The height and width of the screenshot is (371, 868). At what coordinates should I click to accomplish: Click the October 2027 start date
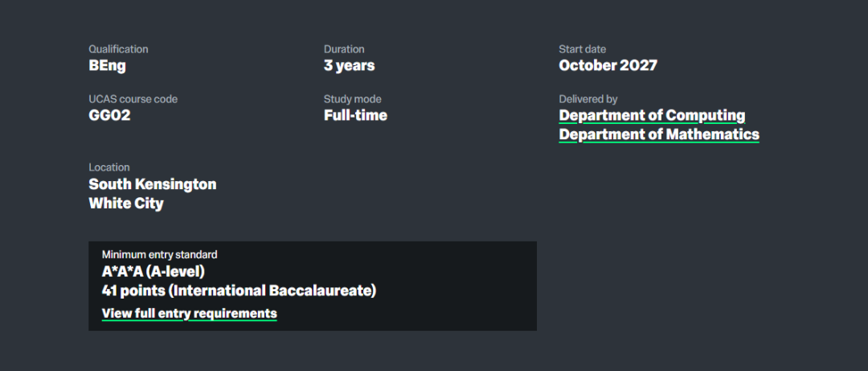[x=608, y=66]
